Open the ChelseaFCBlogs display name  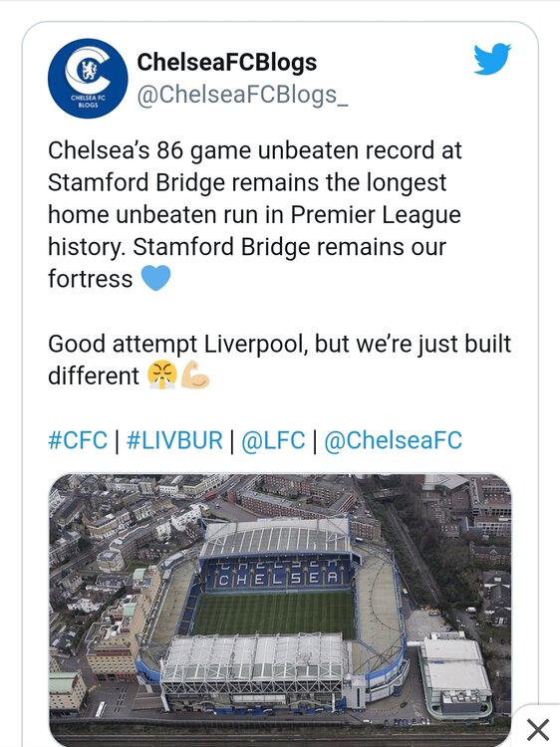(227, 62)
